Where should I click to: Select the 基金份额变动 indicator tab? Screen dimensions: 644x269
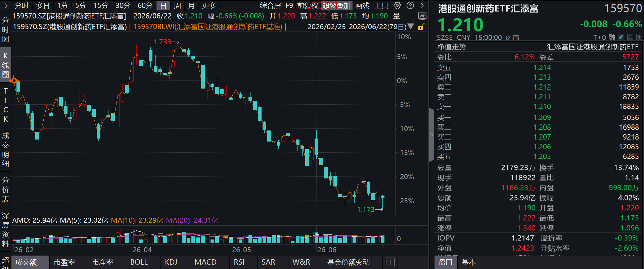(349, 262)
